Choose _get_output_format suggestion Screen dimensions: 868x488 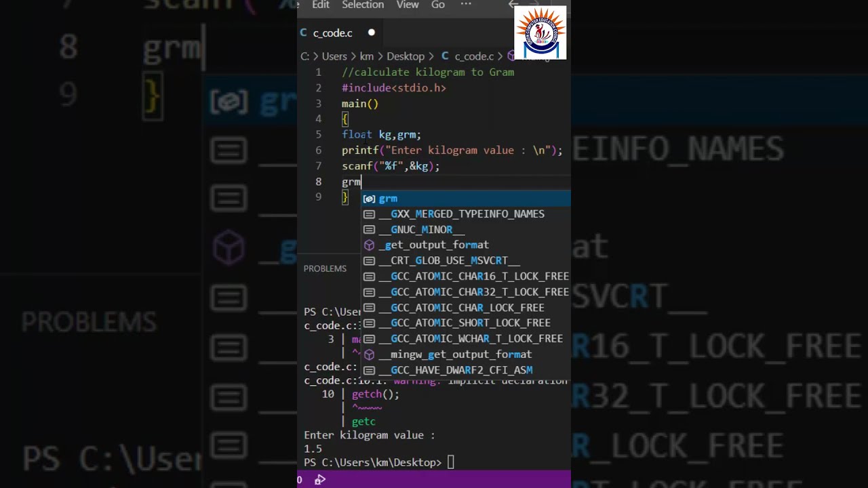click(466, 245)
